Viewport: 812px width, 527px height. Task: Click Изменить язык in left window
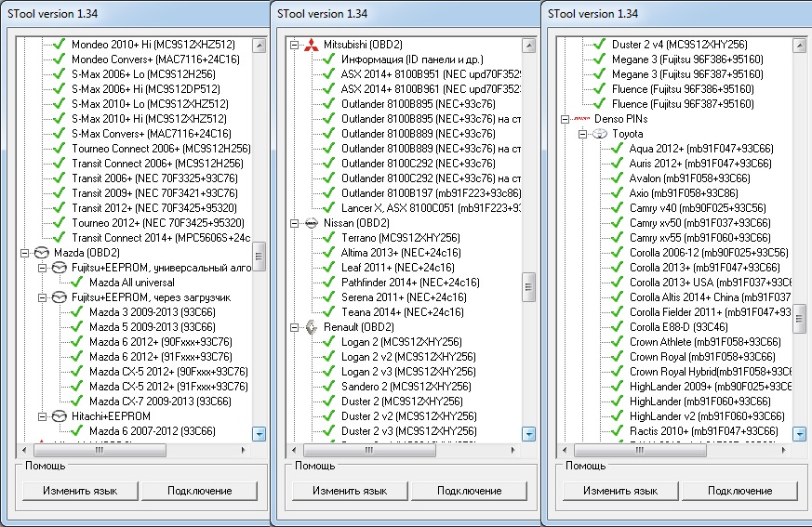click(x=80, y=491)
